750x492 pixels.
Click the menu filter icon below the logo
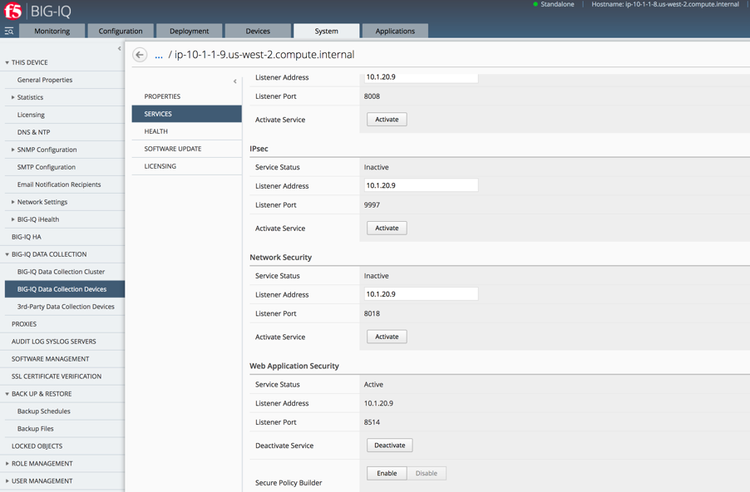pos(8,31)
